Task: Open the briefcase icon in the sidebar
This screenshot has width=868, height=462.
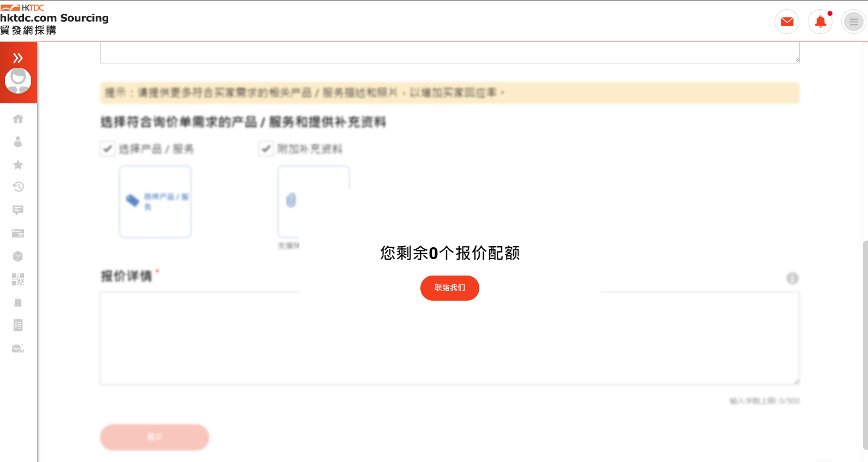Action: [x=18, y=348]
